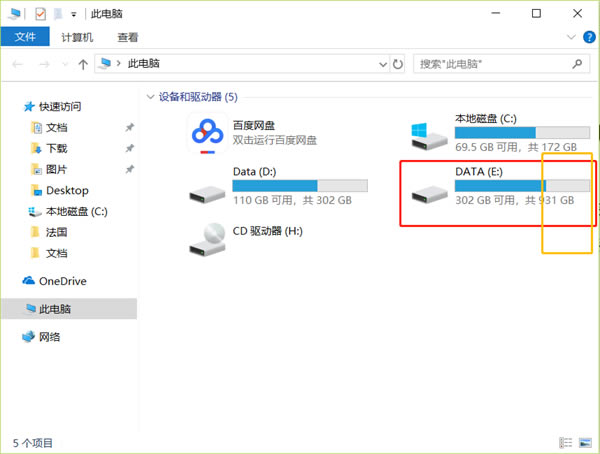Image resolution: width=600 pixels, height=454 pixels.
Task: Maximize the 此电脑 window
Action: coord(536,13)
